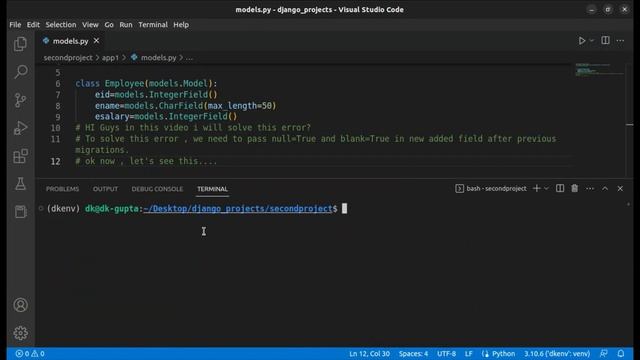Open the Extensions view
Screen dimensions: 640x360
(20, 156)
